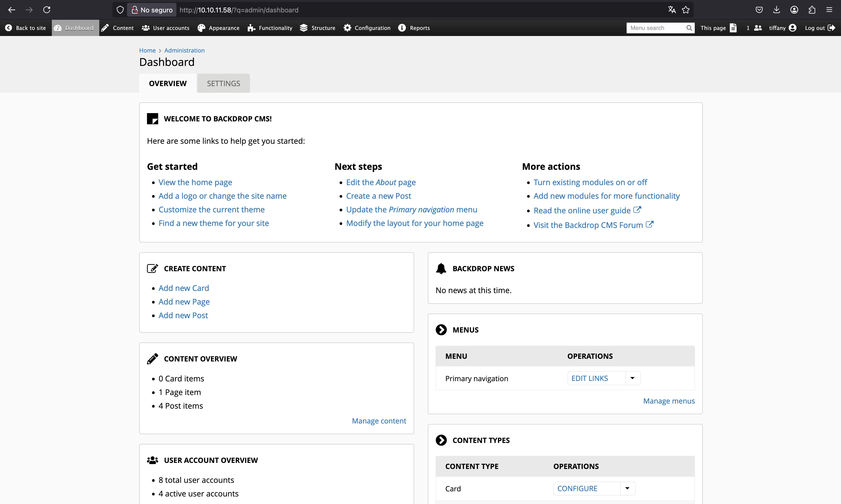The width and height of the screenshot is (841, 504).
Task: Reload the page with the refresh icon
Action: point(47,10)
